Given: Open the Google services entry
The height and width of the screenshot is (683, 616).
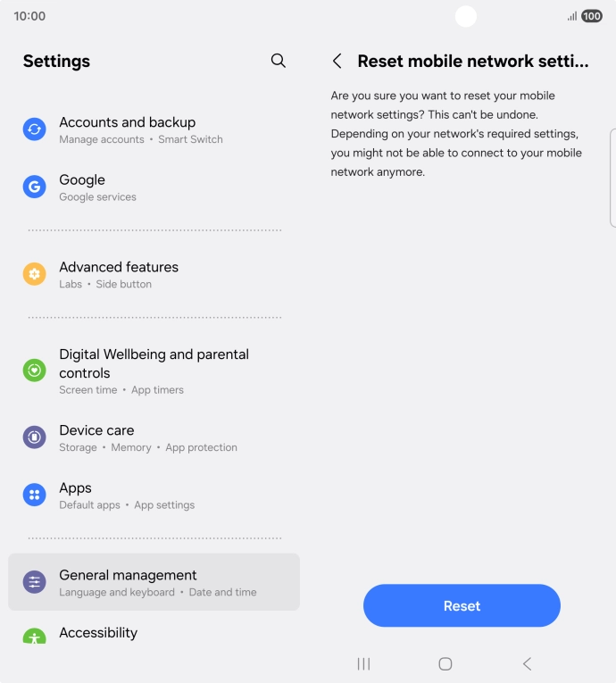Looking at the screenshot, I should pyautogui.click(x=154, y=187).
